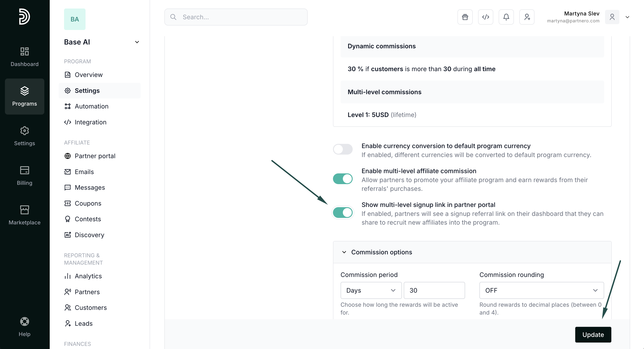Image resolution: width=644 pixels, height=349 pixels.
Task: Open the Commission rounding OFF dropdown
Action: pyautogui.click(x=541, y=290)
